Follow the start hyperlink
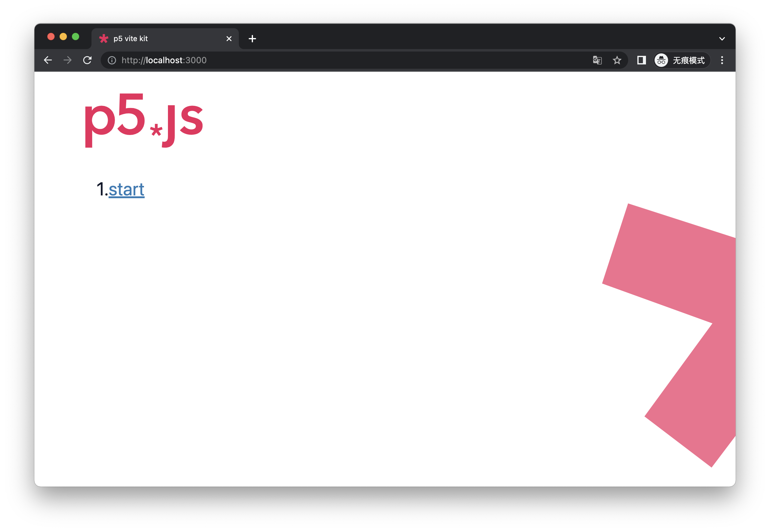Screen dimensions: 770x532 [127, 189]
